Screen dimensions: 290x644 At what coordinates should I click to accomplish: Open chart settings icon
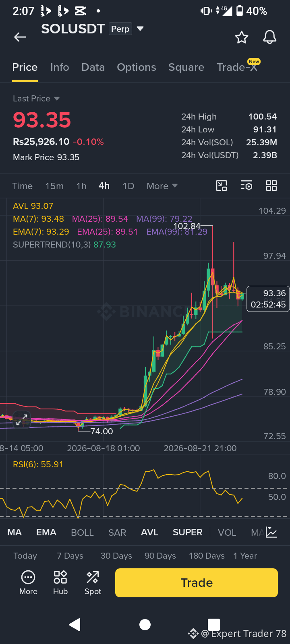[x=246, y=186]
